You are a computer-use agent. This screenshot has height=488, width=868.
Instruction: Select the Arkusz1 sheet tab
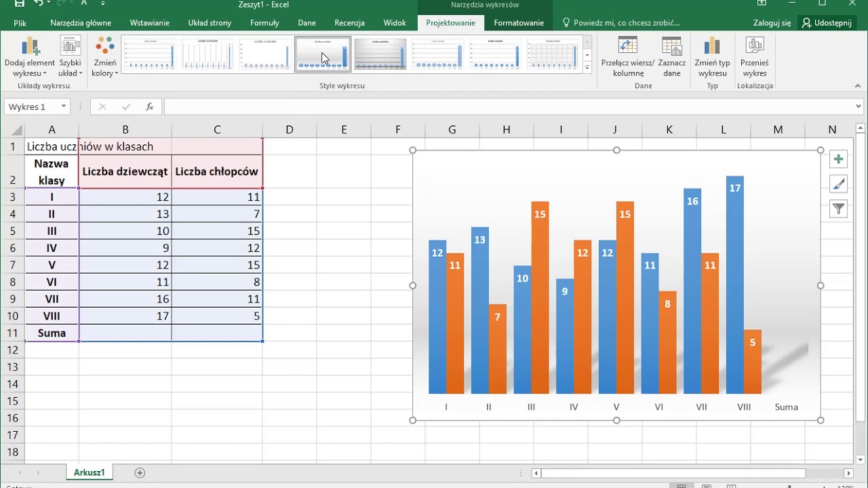pyautogui.click(x=90, y=472)
